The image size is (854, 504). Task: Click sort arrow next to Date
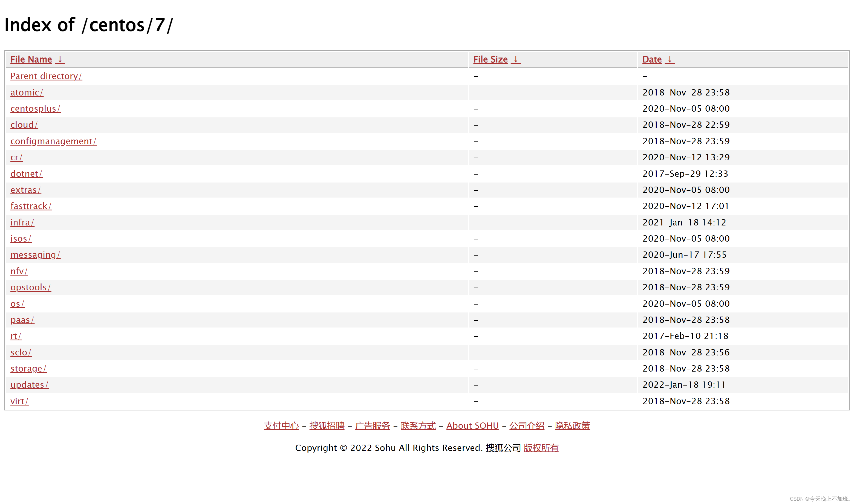(x=669, y=59)
